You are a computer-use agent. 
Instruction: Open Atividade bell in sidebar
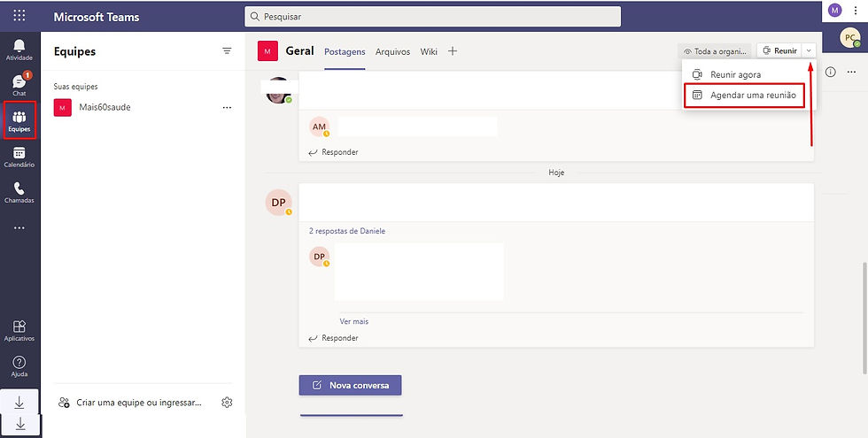pos(19,50)
